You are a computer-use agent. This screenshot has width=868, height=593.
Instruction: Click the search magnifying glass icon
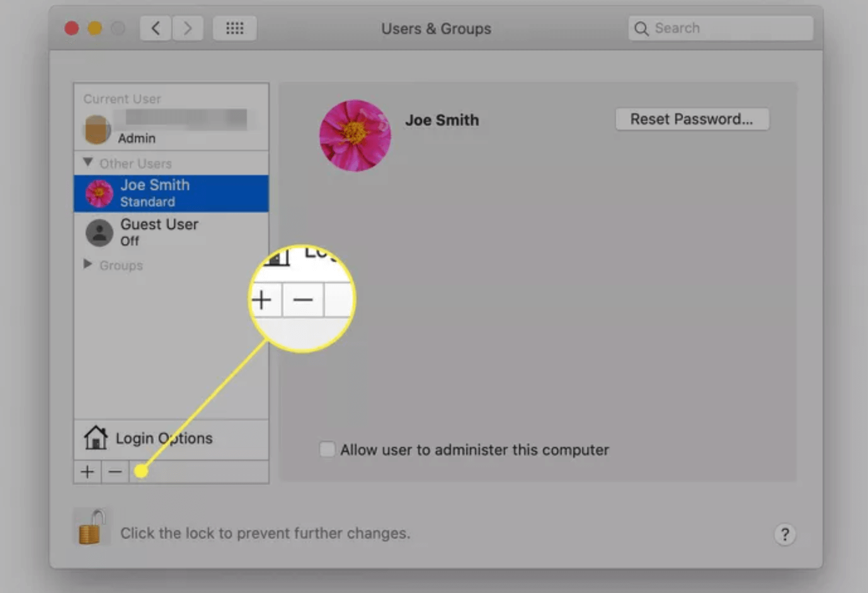point(641,28)
